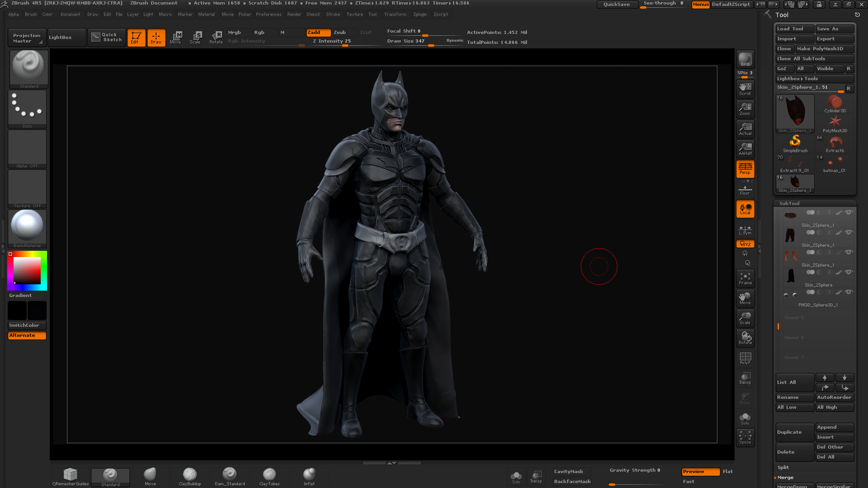868x488 pixels.
Task: Open the Alpha Off selector
Action: click(27, 149)
